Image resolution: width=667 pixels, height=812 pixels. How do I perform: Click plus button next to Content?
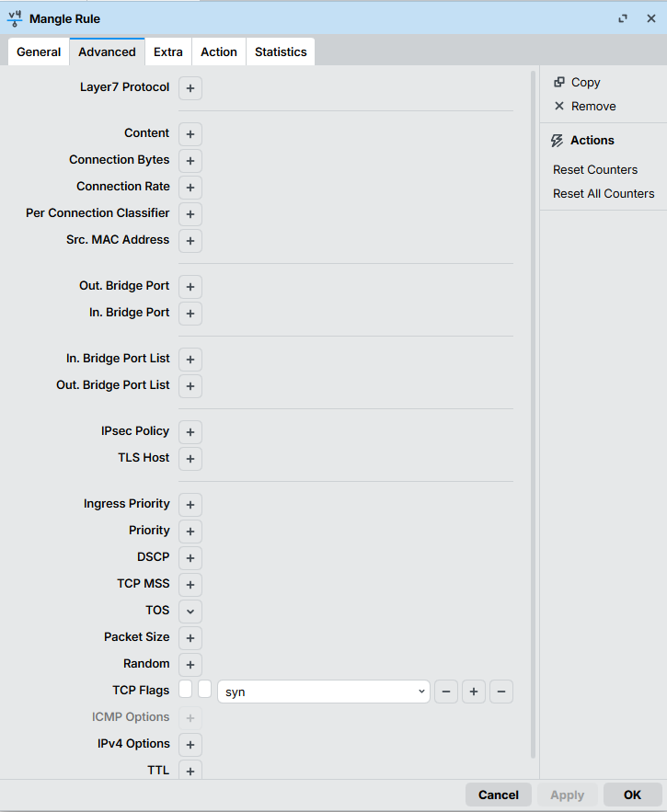tap(190, 134)
